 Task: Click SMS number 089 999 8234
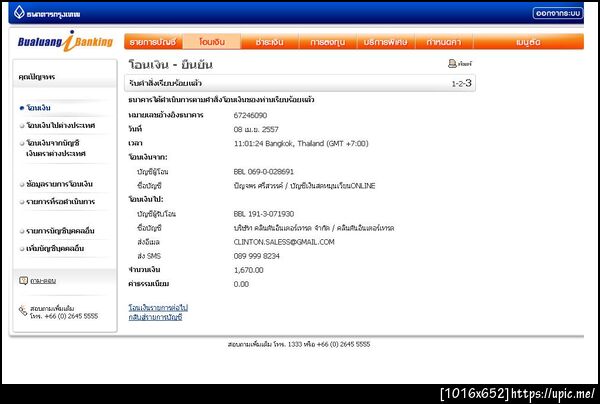(256, 256)
